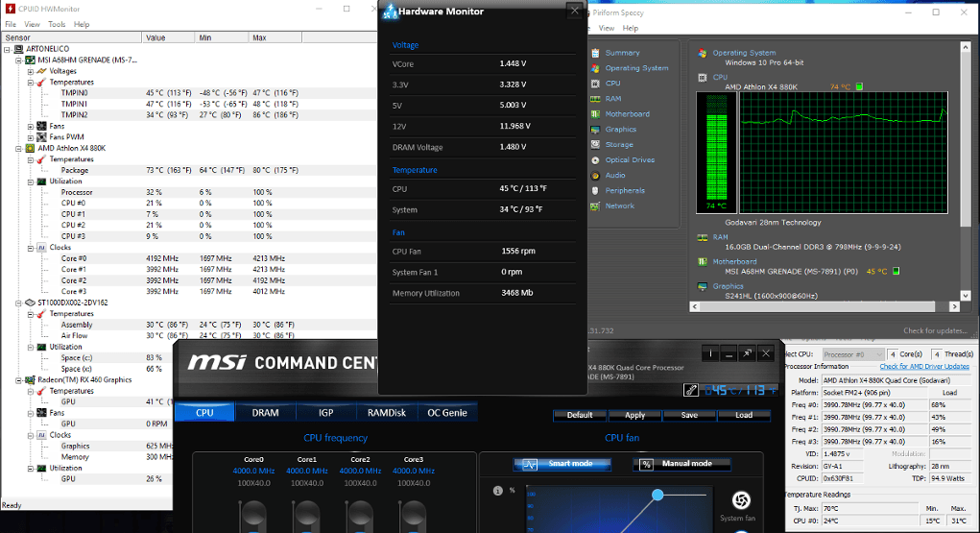Click the Graphics icon in Speccy sidebar

[595, 130]
